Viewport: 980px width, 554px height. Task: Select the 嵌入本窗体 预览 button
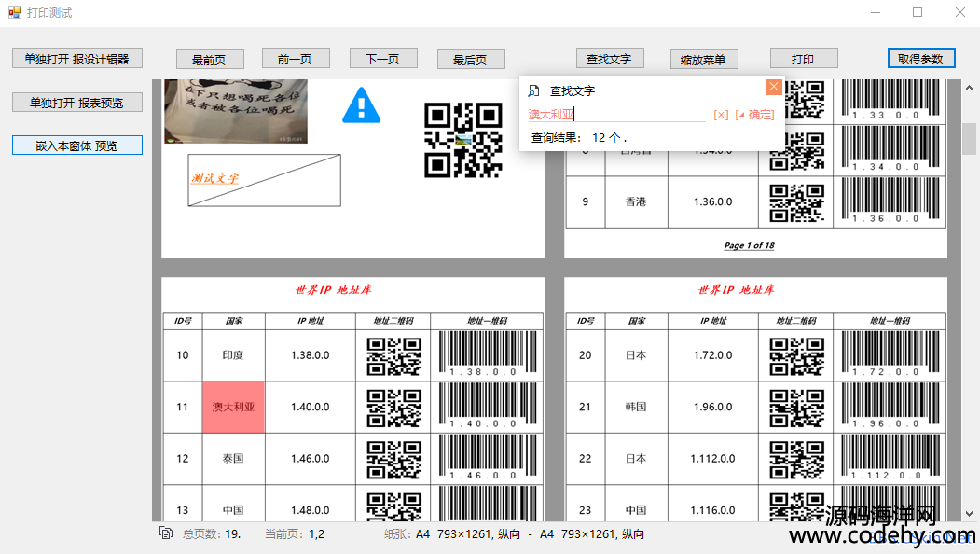tap(76, 145)
